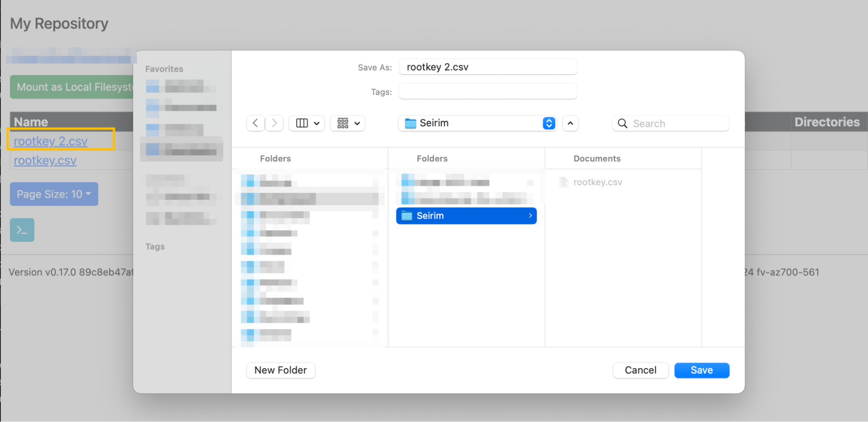The height and width of the screenshot is (422, 868).
Task: Open the column view options dropdown
Action: click(x=307, y=123)
